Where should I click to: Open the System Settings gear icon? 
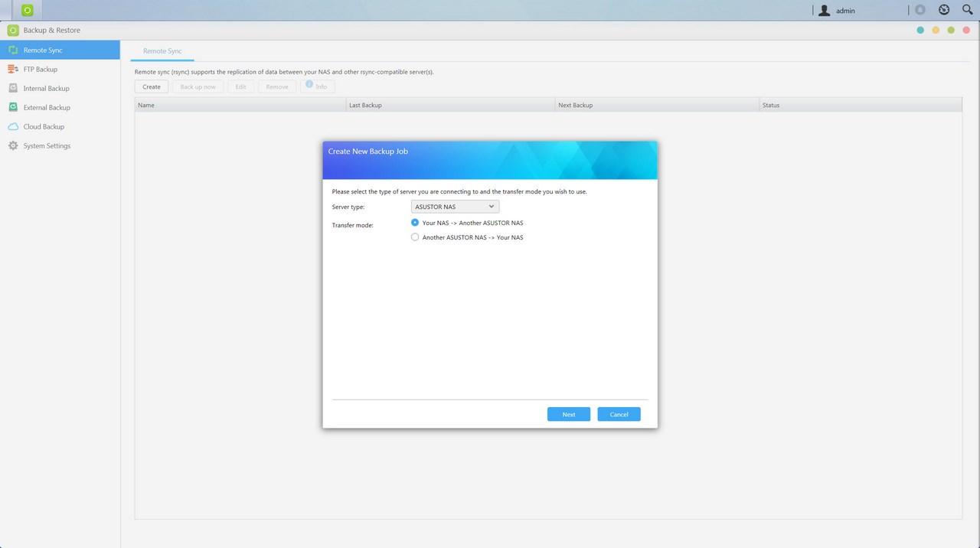coord(13,145)
